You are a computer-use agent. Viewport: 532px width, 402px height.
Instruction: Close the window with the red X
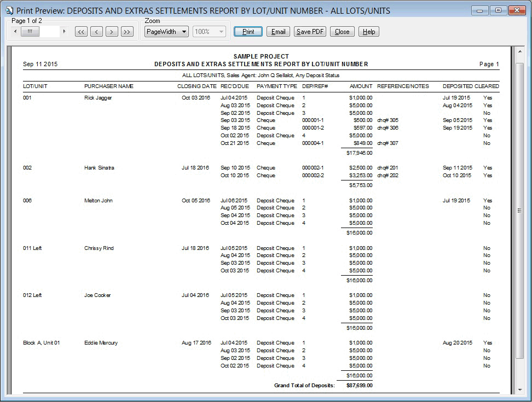click(x=517, y=10)
